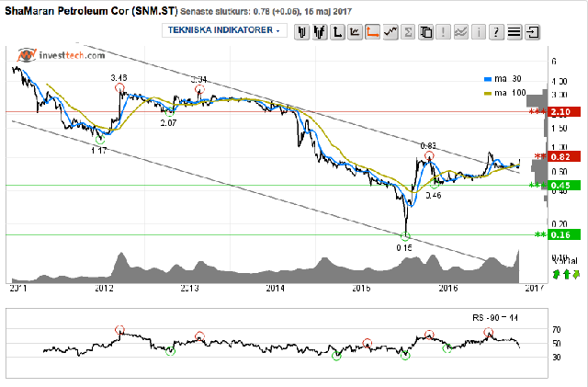Open the three-line menu icon
Viewport: 588px width, 387px height.
(514, 32)
